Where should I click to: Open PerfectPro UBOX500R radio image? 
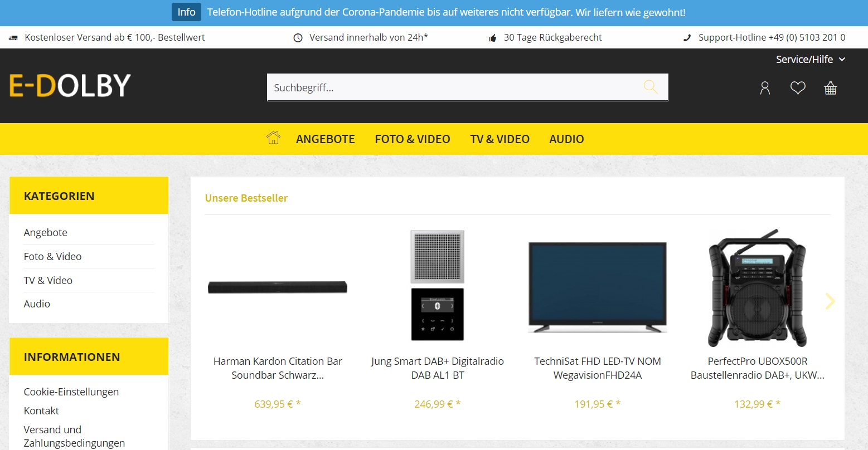point(758,287)
